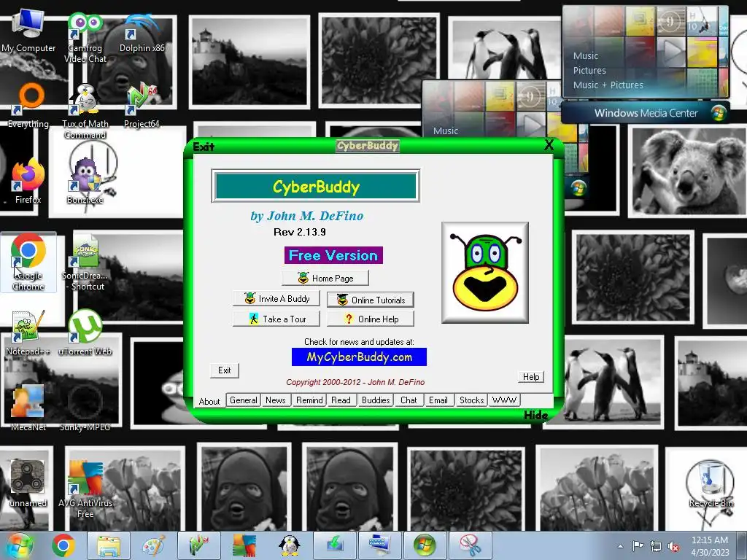Click Invite A Buddy button

click(276, 298)
